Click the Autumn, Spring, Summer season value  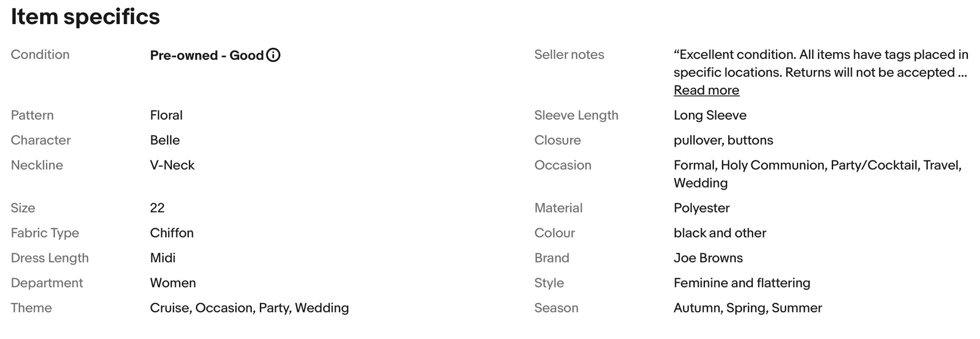[x=747, y=308]
